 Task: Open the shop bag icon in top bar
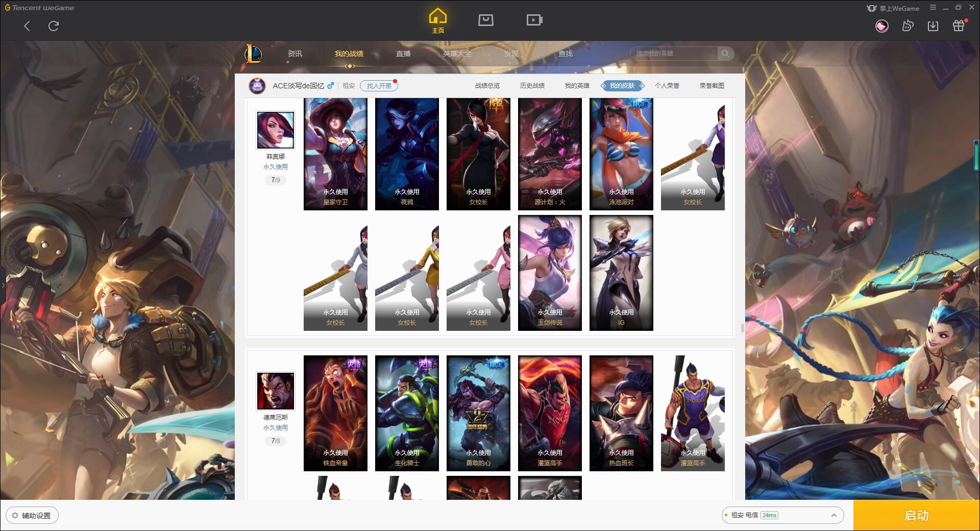click(486, 20)
